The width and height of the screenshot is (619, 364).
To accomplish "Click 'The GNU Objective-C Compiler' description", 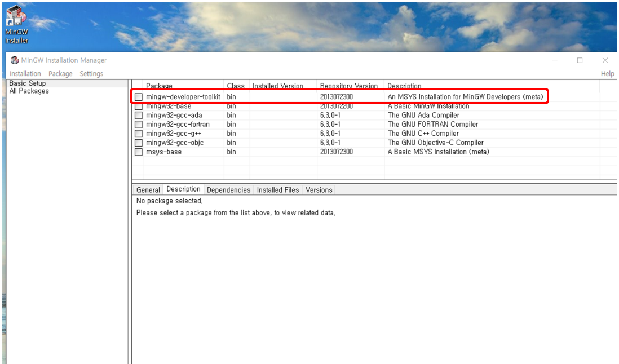I will [435, 143].
